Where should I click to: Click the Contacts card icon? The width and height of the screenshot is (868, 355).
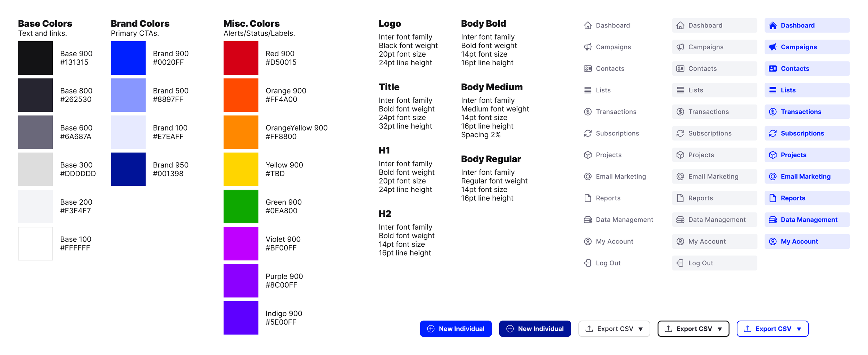click(x=587, y=68)
